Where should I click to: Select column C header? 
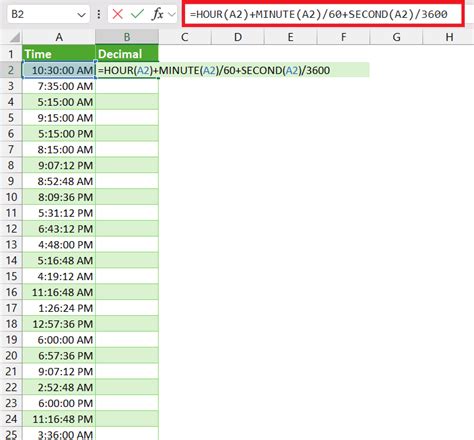(x=185, y=37)
